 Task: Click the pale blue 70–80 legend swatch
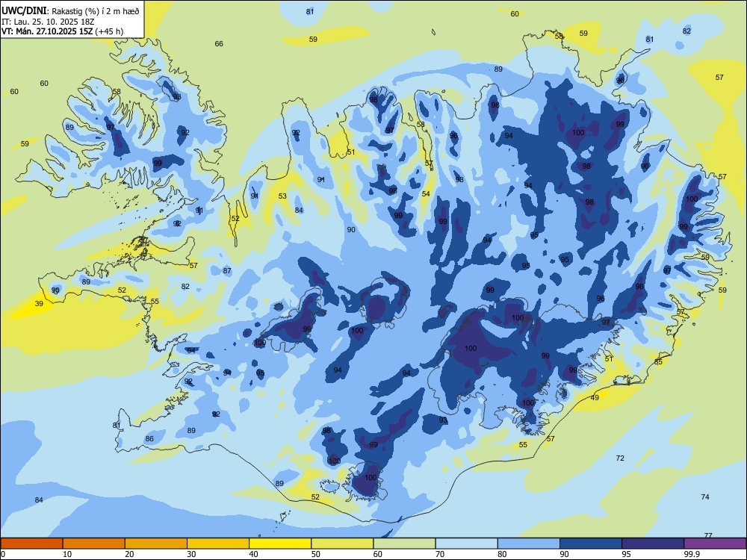pos(466,544)
